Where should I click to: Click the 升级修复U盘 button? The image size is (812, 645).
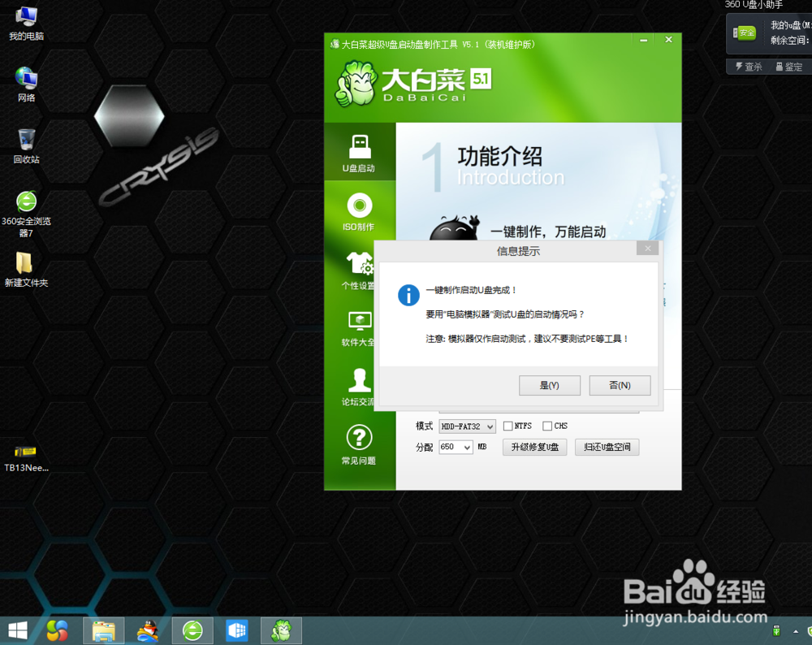[x=534, y=447]
